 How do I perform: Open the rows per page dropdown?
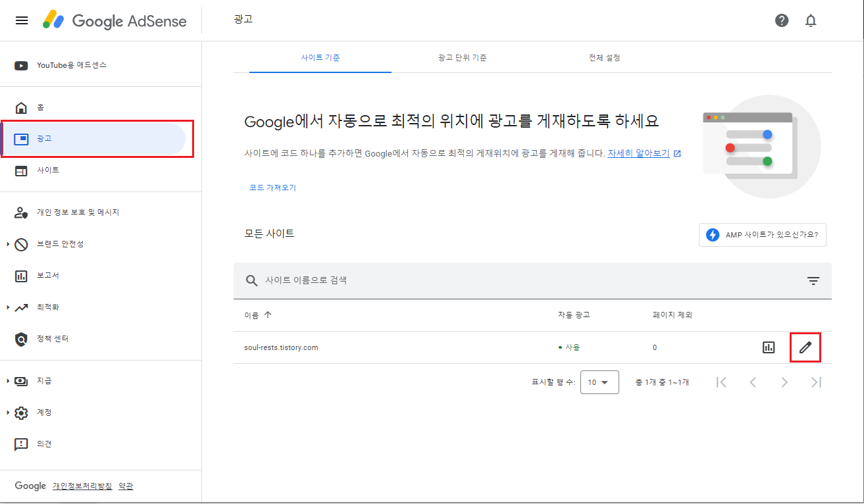pos(599,382)
